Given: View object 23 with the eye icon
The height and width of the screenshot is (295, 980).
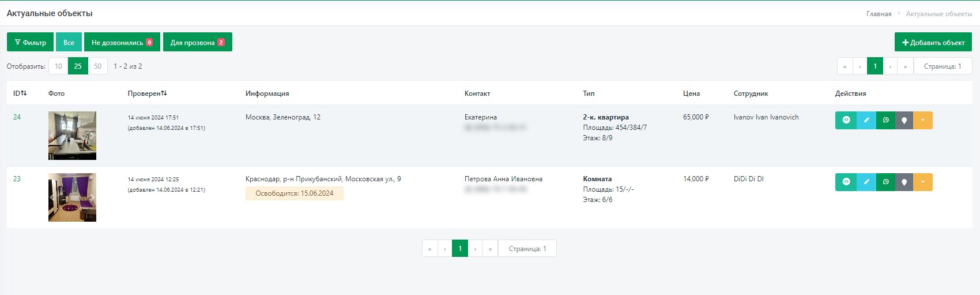Looking at the screenshot, I should [x=846, y=182].
